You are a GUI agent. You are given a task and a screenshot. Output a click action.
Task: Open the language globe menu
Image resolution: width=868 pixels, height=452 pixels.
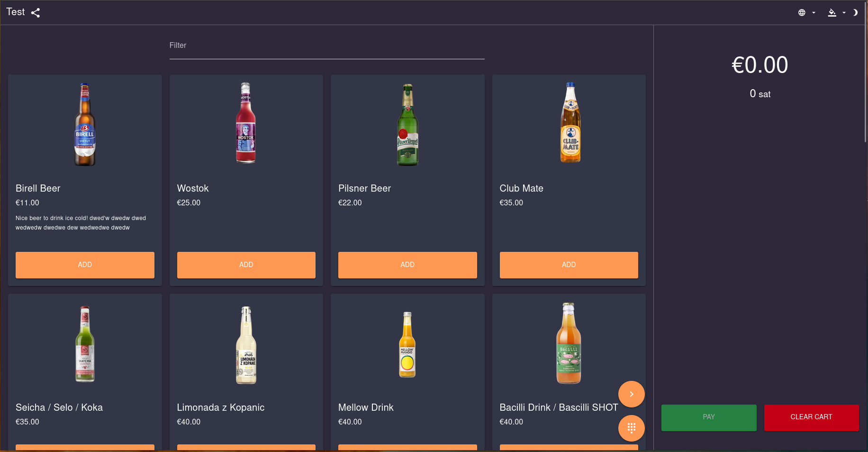point(802,13)
